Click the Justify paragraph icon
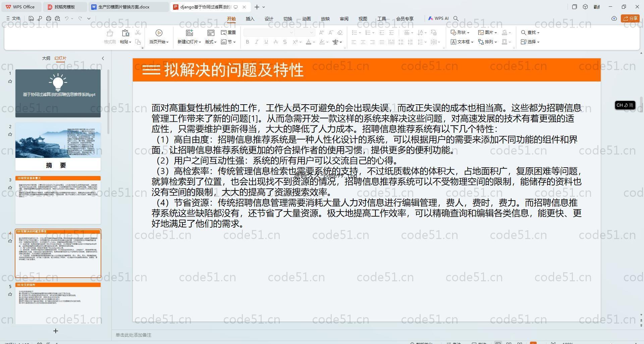644x344 pixels. click(x=382, y=42)
